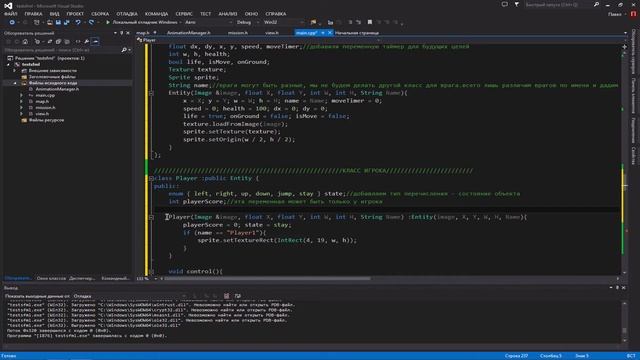Click the Solution Explorer Home icon
This screenshot has width=640, height=360.
tap(25, 42)
